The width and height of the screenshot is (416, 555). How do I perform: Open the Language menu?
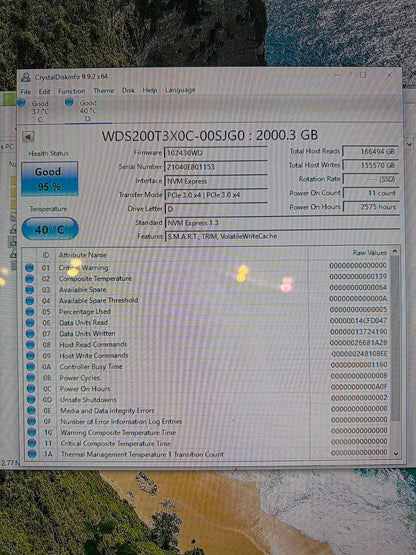pos(180,90)
